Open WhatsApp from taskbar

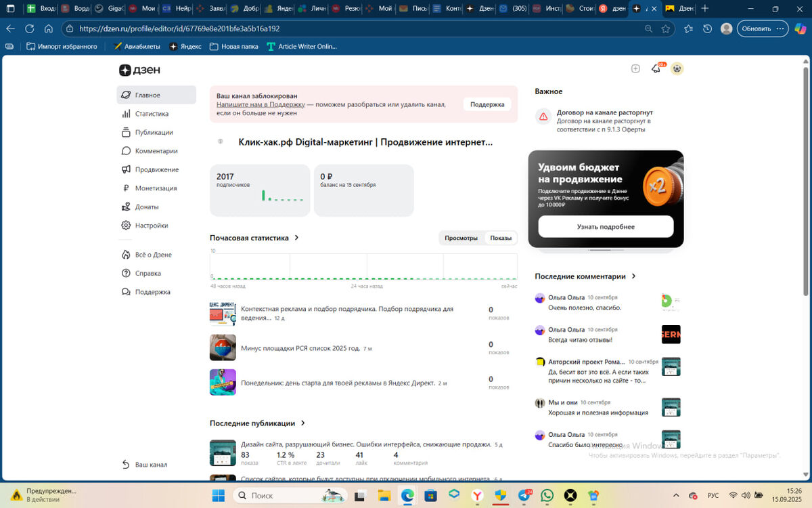coord(547,495)
